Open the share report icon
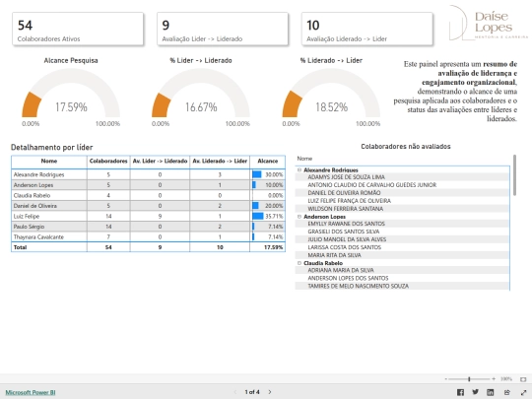This screenshot has width=532, height=399. tap(507, 392)
